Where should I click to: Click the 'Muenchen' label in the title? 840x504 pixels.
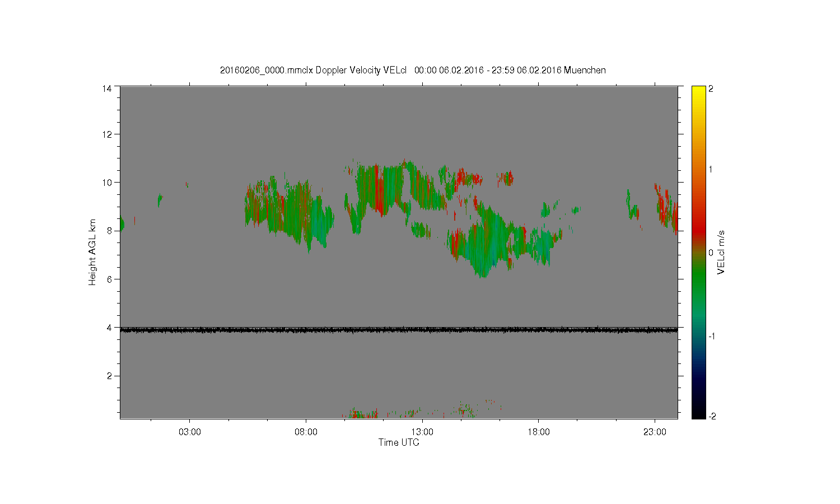[585, 70]
